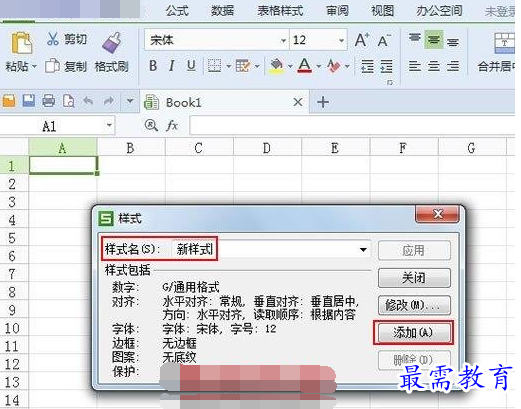Print using printer icon

(x=49, y=101)
